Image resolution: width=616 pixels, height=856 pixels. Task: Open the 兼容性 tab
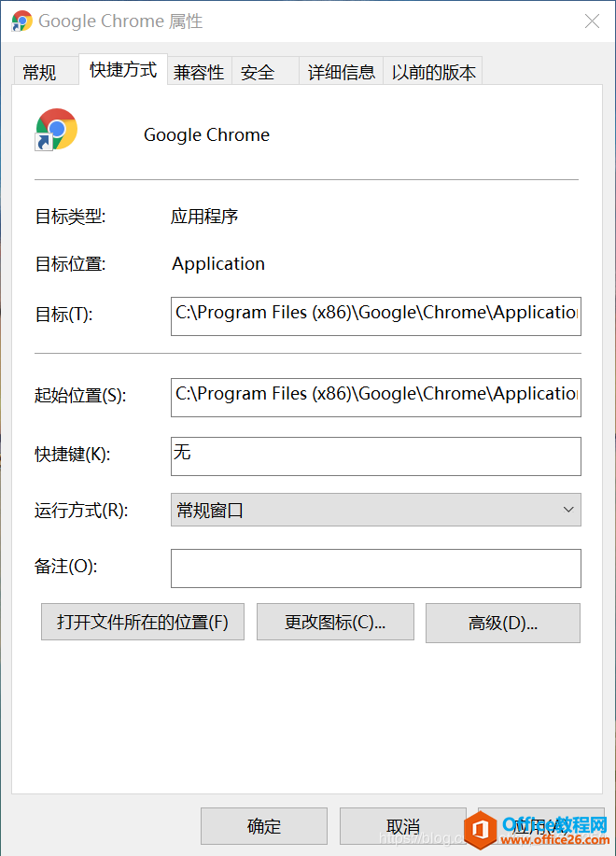199,72
